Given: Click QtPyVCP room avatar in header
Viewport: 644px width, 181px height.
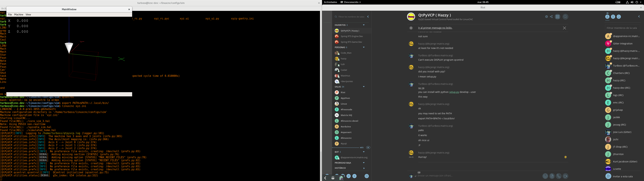Looking at the screenshot, I should point(411,17).
